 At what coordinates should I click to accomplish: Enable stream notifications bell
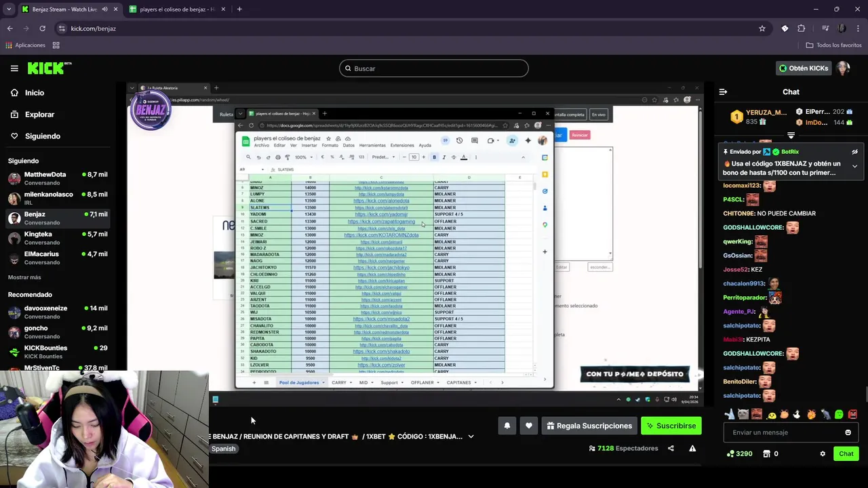[x=507, y=426]
